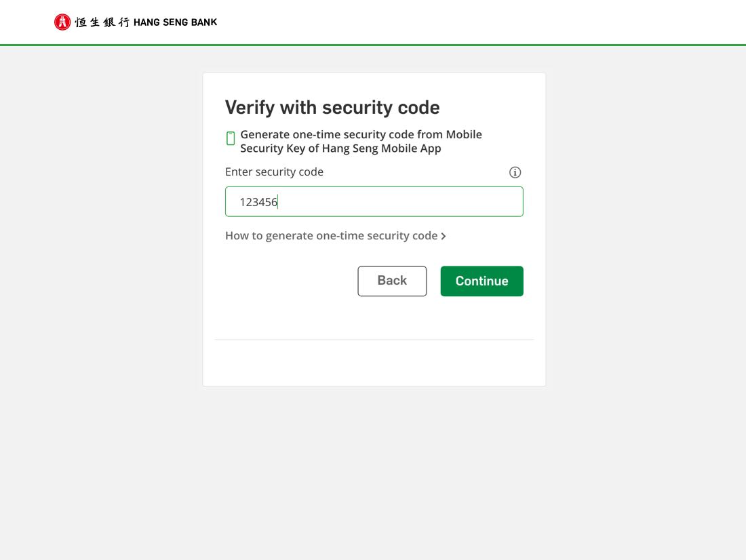This screenshot has width=746, height=560.
Task: Click the horizontal divider inside the card
Action: (x=374, y=340)
